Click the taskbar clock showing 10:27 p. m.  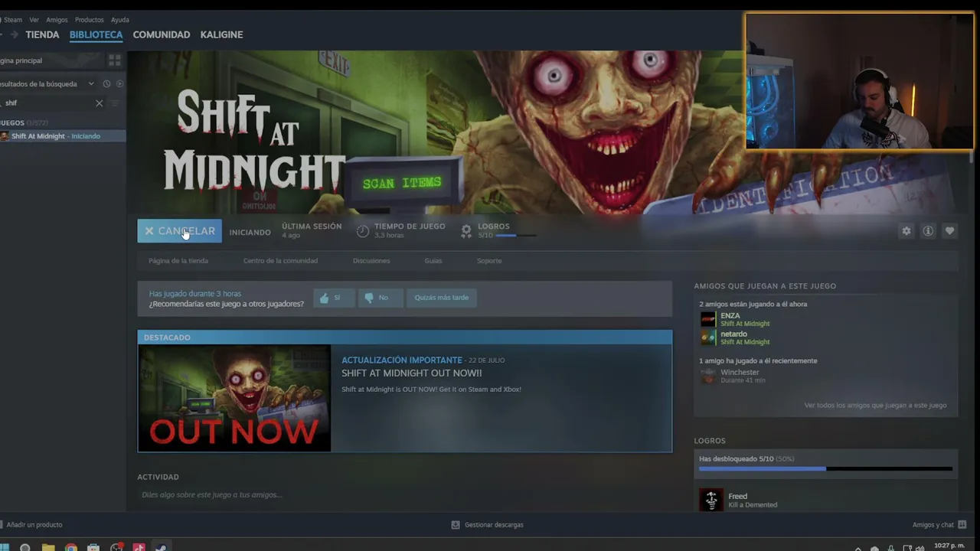click(949, 546)
